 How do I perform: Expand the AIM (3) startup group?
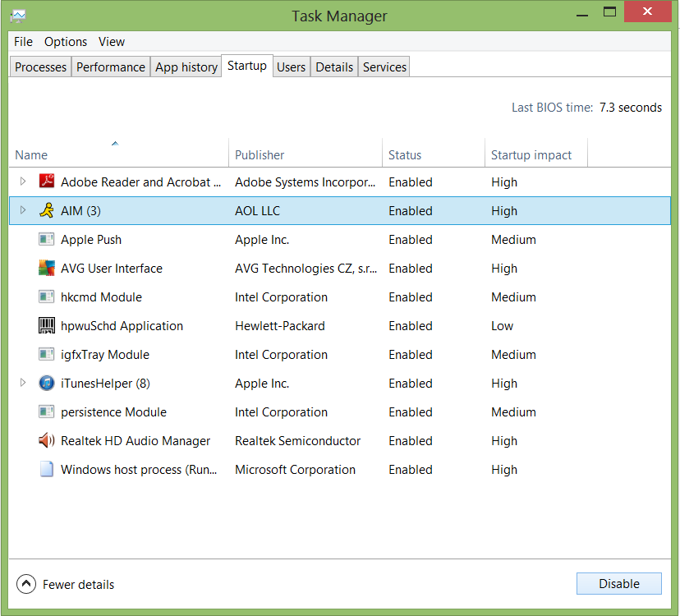coord(23,210)
